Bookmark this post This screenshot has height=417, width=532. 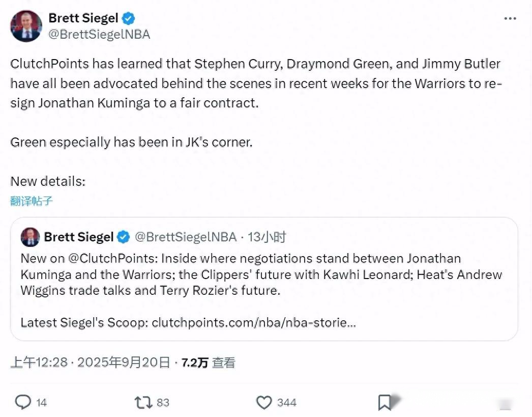pos(385,403)
